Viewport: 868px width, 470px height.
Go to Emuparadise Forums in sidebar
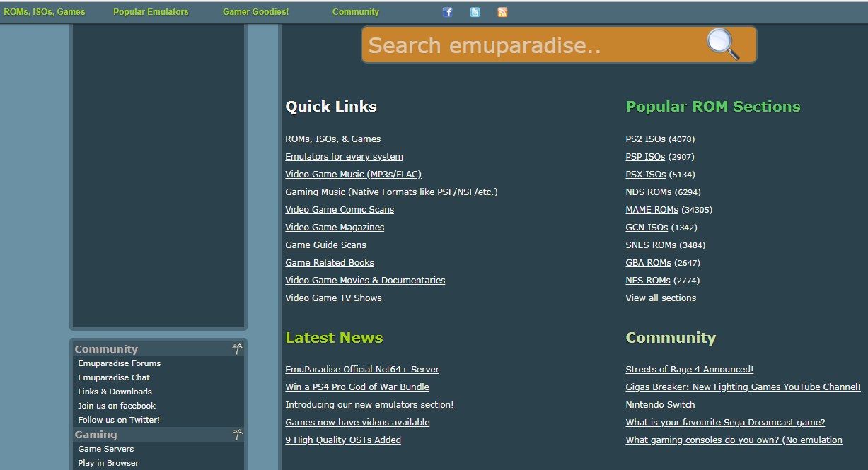(x=120, y=363)
